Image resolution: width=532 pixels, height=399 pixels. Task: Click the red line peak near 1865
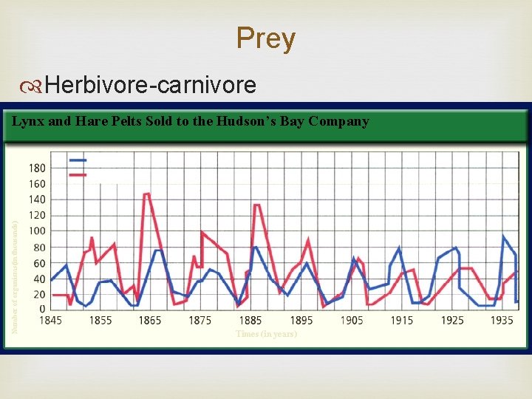pos(146,194)
